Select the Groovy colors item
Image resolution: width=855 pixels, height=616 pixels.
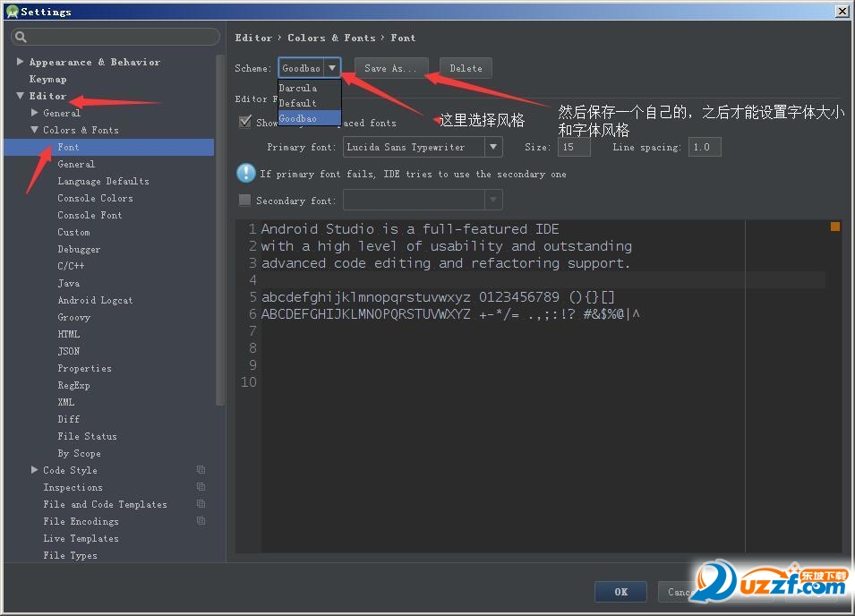pyautogui.click(x=73, y=317)
